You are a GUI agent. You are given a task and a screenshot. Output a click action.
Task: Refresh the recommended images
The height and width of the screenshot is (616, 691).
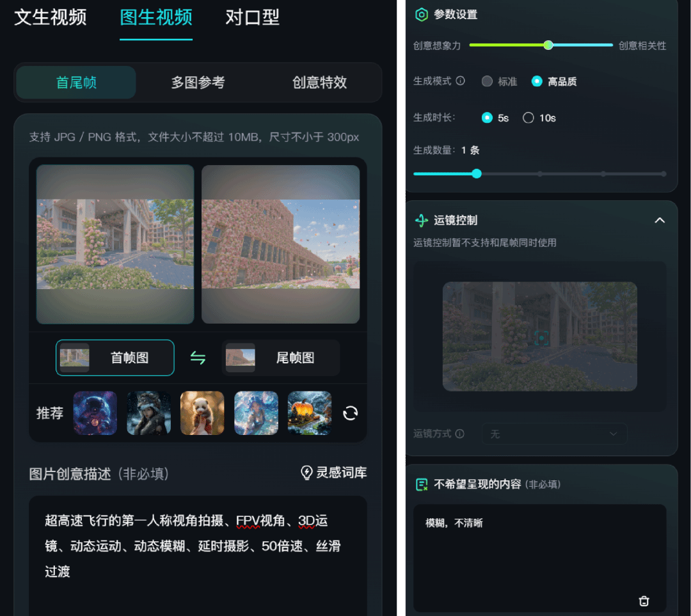(351, 413)
